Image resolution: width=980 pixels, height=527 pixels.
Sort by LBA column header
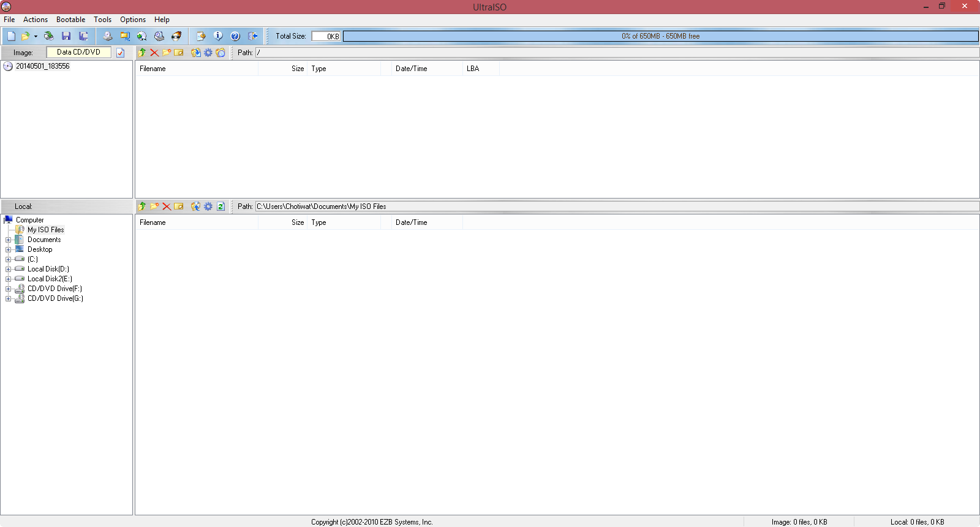click(481, 69)
